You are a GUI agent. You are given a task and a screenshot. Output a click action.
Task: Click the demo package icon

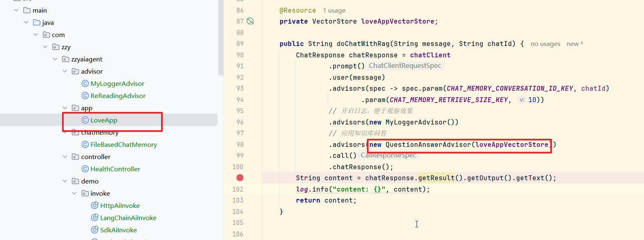coord(75,181)
